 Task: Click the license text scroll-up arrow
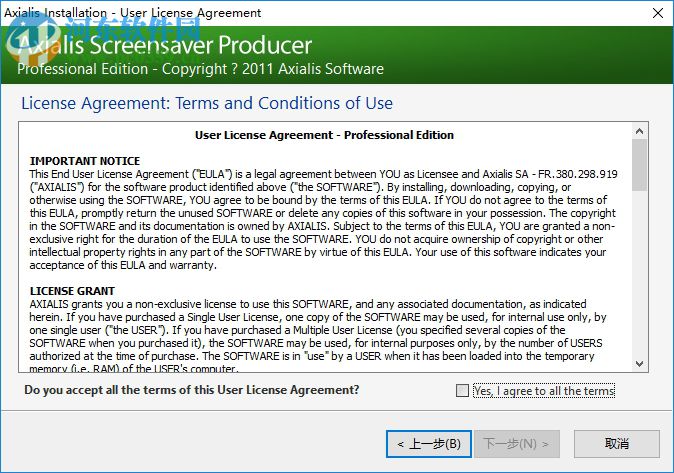(x=639, y=131)
